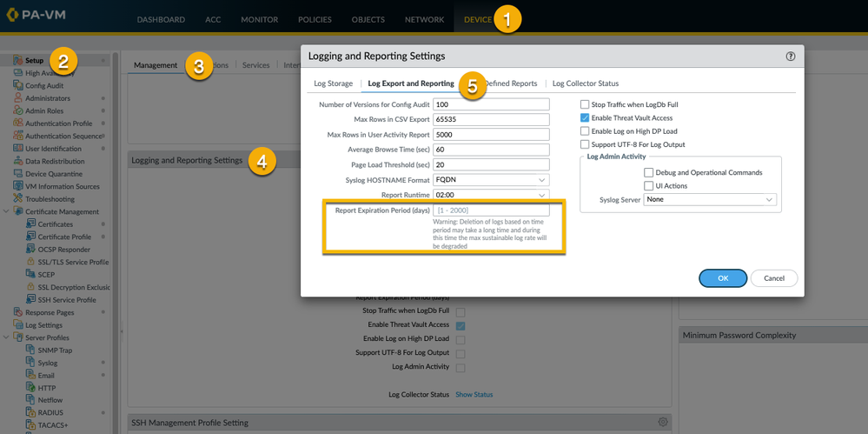This screenshot has width=868, height=434.
Task: Select Device Quarantine in the sidebar
Action: tap(56, 174)
